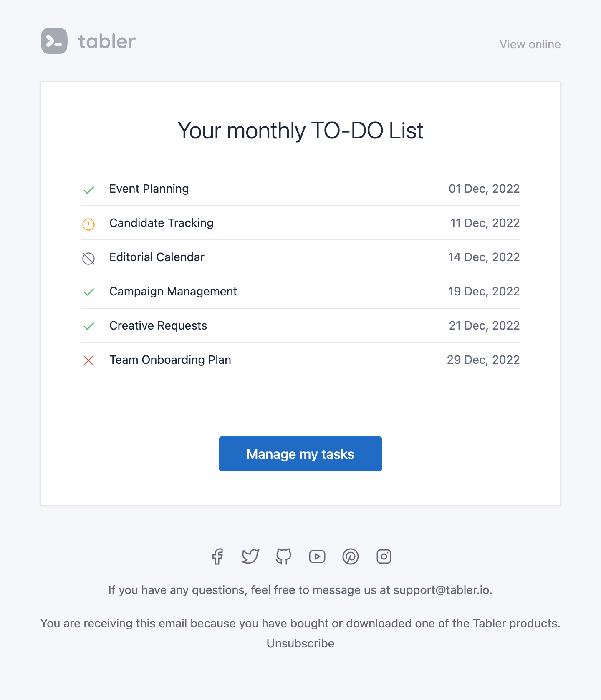The width and height of the screenshot is (601, 700).
Task: Click the support@tabler.io email address
Action: [442, 590]
